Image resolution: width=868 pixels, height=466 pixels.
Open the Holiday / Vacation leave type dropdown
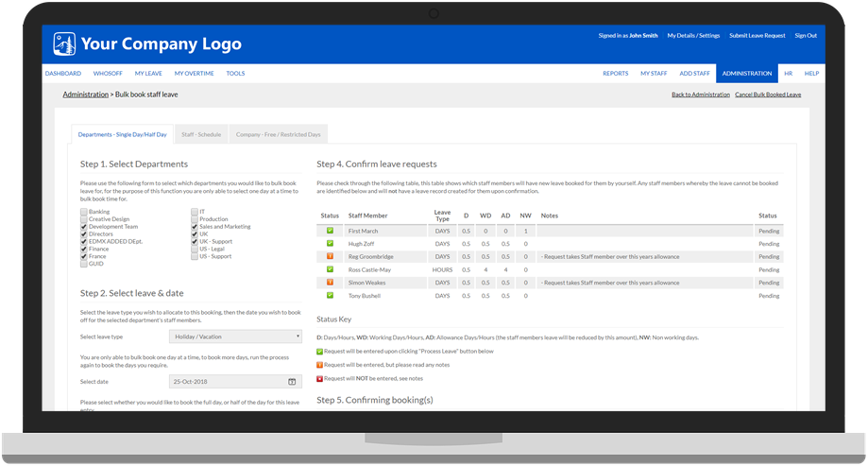click(x=235, y=337)
